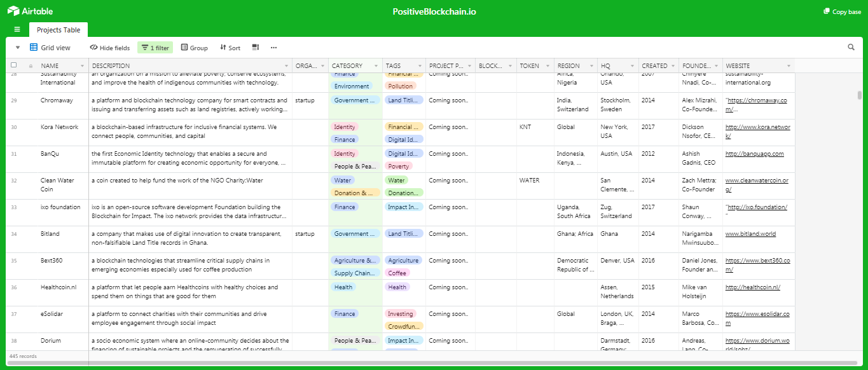Screen dimensions: 868x370
Task: Click the Investing tag in eSolidar row
Action: 400,314
